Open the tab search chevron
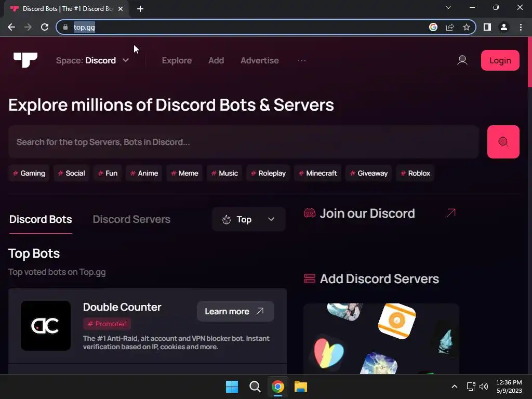 [x=448, y=7]
